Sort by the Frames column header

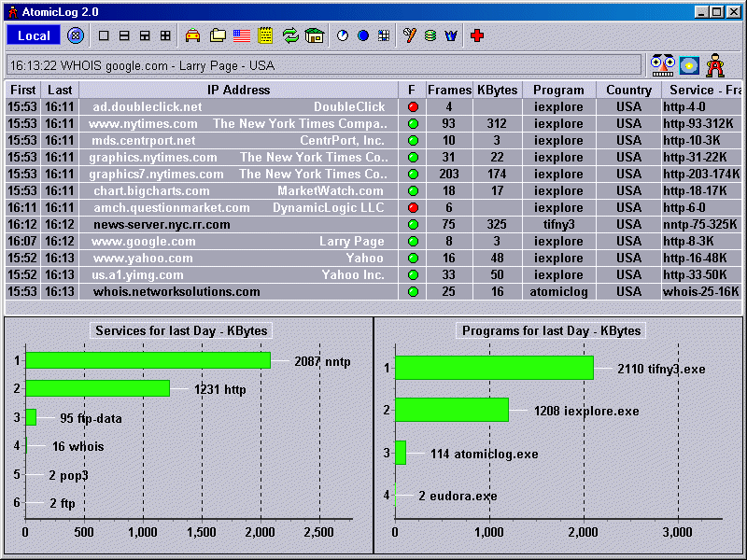tap(449, 90)
